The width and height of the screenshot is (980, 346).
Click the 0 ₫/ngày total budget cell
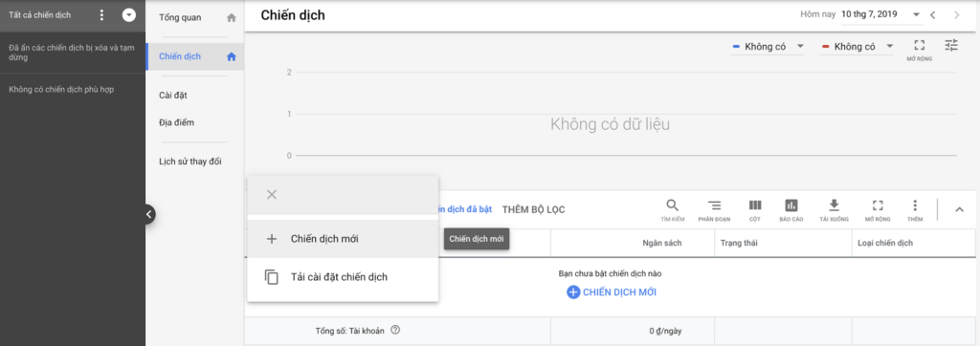[665, 331]
